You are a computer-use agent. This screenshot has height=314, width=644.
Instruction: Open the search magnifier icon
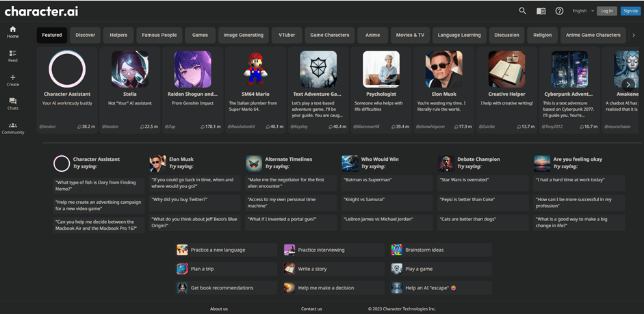(522, 11)
